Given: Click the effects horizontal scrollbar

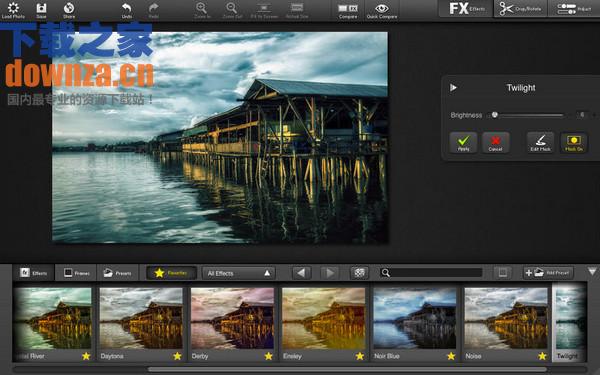Looking at the screenshot, I should pos(347,370).
